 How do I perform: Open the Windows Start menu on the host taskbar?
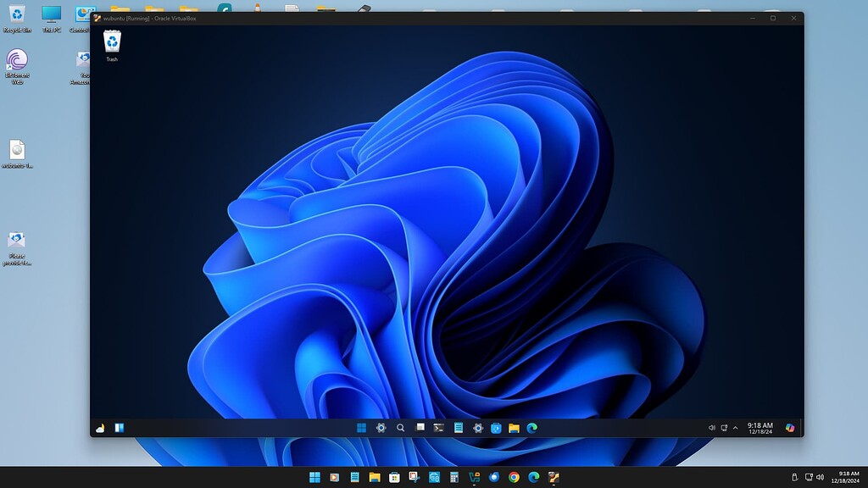[x=314, y=475]
